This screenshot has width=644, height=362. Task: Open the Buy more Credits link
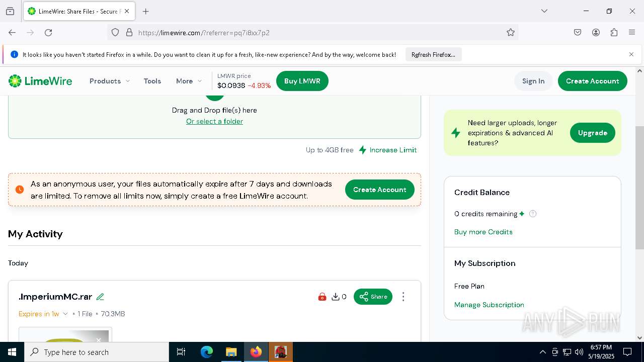pyautogui.click(x=484, y=232)
